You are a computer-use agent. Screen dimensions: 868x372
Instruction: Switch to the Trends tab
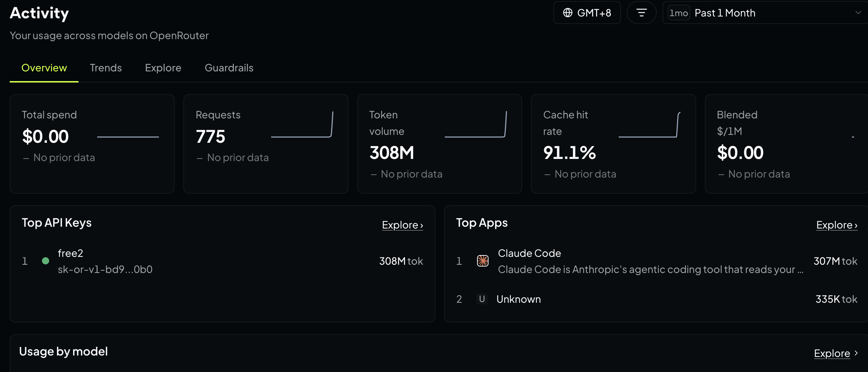pyautogui.click(x=106, y=68)
